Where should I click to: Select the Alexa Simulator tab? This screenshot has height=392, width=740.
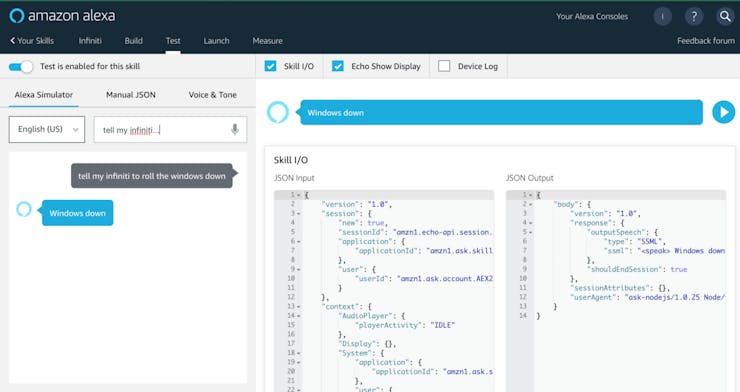43,94
